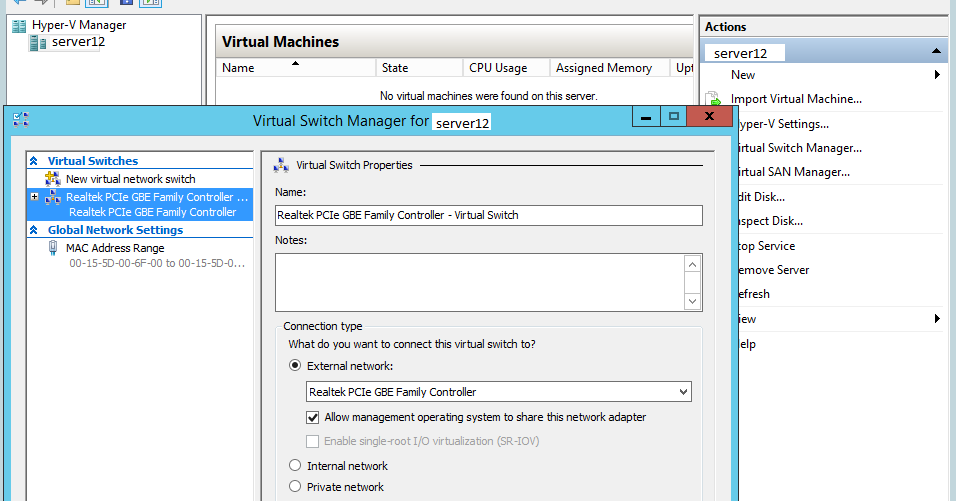The image size is (956, 501).
Task: Click inside the Notes text area
Action: click(480, 283)
